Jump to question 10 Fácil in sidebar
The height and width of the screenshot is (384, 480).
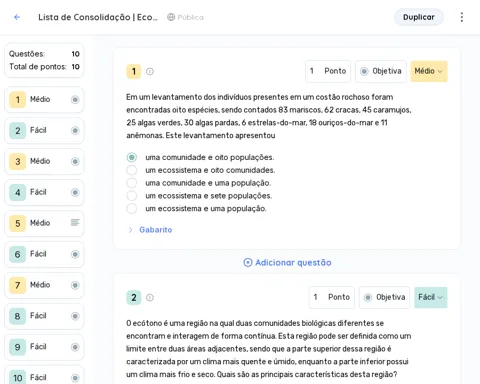point(44,376)
